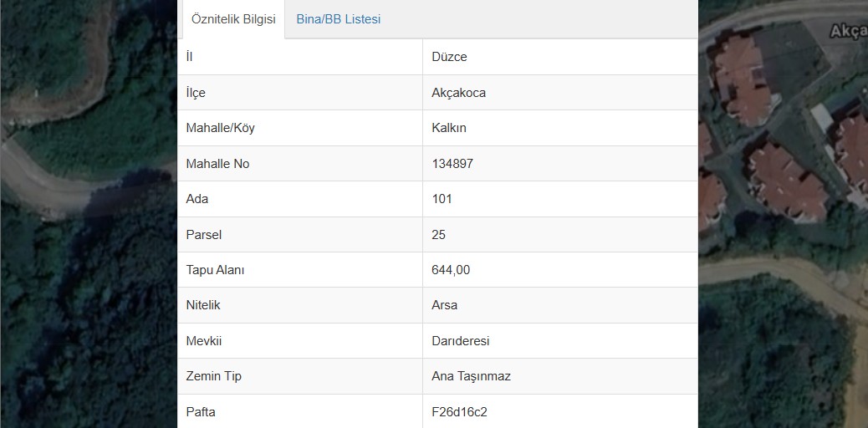The width and height of the screenshot is (868, 428).
Task: Click the Akçakoca district value
Action: click(458, 93)
